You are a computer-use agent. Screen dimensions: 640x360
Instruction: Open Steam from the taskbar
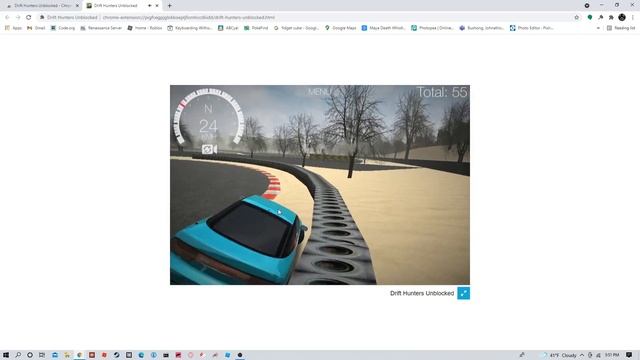tap(116, 355)
